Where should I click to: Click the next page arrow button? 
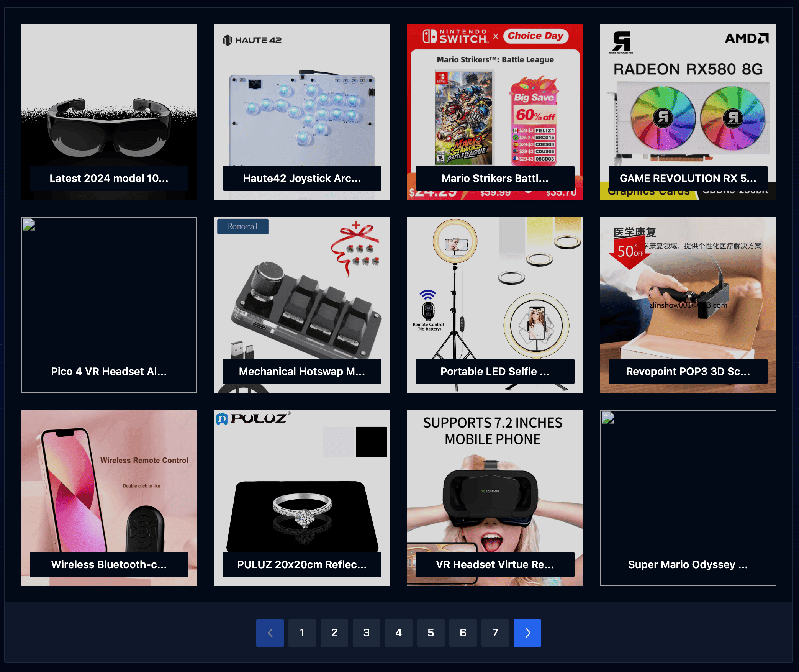pyautogui.click(x=528, y=633)
